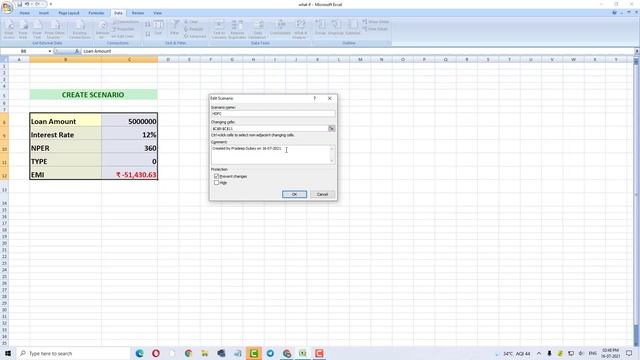640x360 pixels.
Task: Open Telegram from taskbar
Action: pos(270,353)
